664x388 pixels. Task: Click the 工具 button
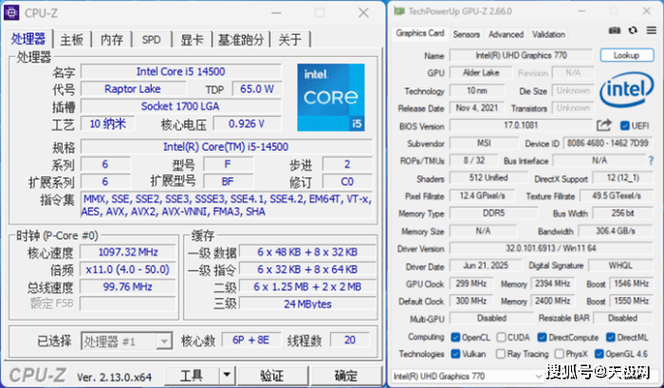tap(192, 375)
